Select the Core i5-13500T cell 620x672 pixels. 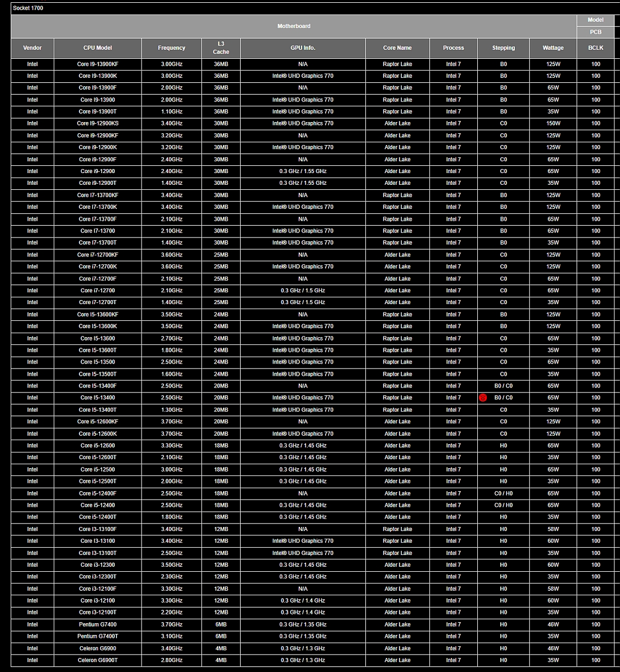pos(98,374)
